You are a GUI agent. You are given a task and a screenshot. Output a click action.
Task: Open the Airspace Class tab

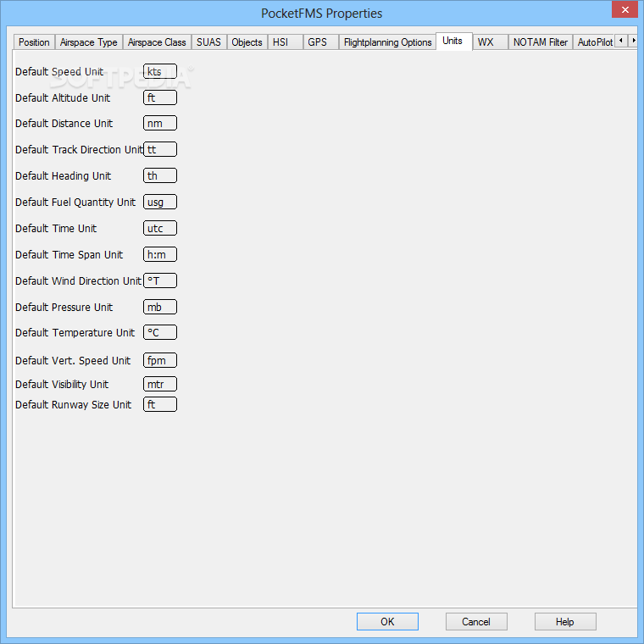coord(157,42)
